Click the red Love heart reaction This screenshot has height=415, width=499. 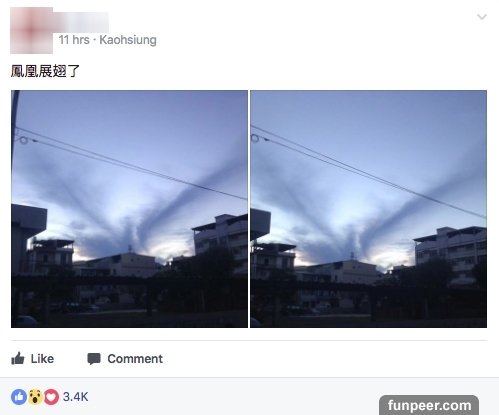coord(51,397)
